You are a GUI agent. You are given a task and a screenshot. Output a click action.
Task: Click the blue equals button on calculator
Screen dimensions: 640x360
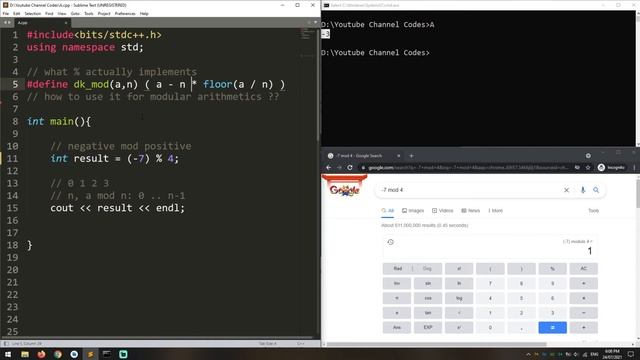click(x=553, y=327)
